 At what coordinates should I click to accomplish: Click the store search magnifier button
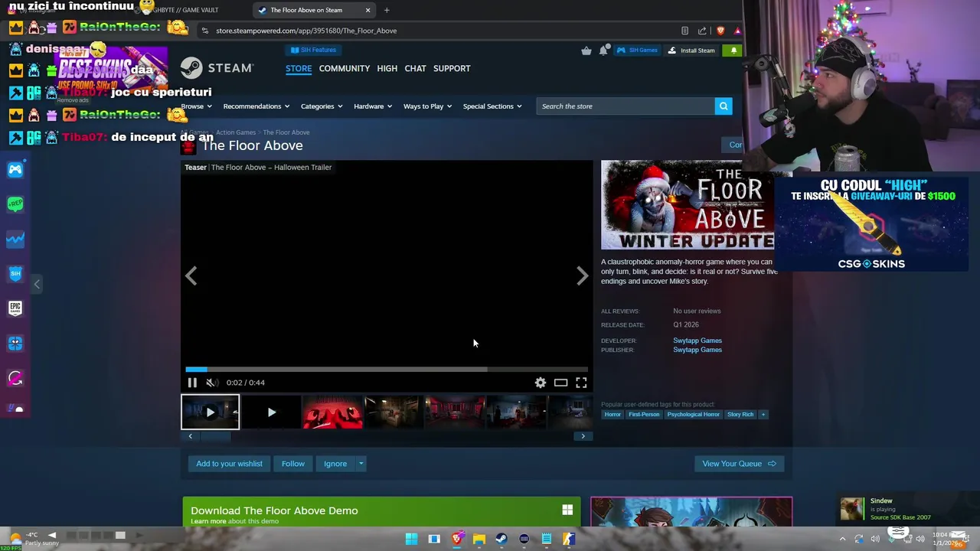724,106
